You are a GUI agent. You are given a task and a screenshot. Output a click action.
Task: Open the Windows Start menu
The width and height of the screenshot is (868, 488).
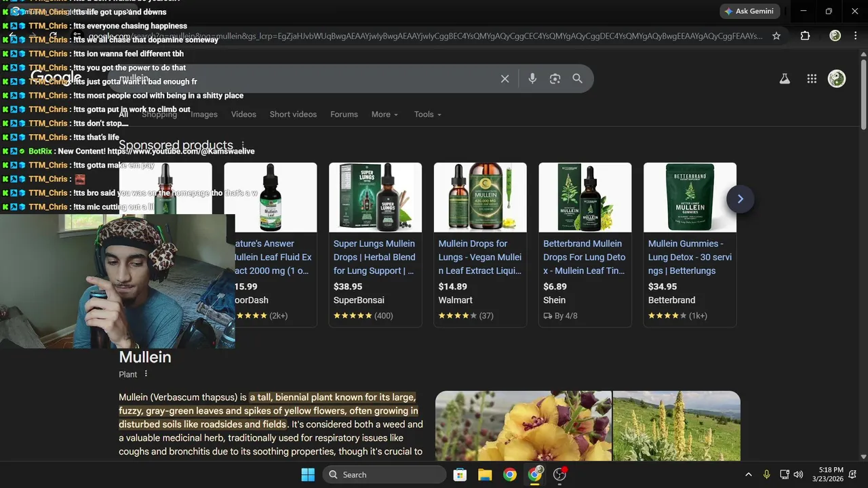[308, 474]
